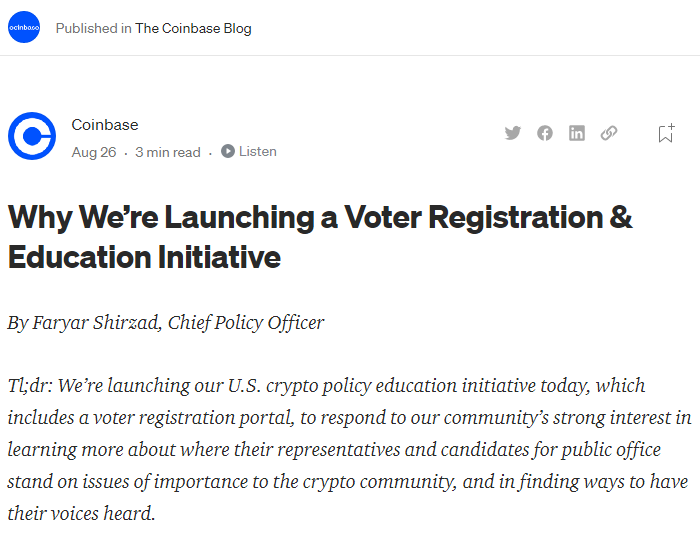Share the article on Facebook
This screenshot has height=534, width=700.
(545, 133)
